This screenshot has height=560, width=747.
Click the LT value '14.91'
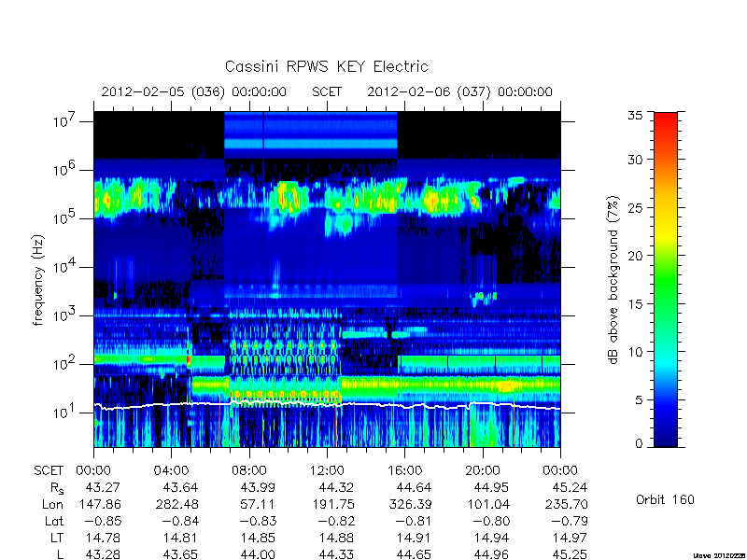coord(414,538)
